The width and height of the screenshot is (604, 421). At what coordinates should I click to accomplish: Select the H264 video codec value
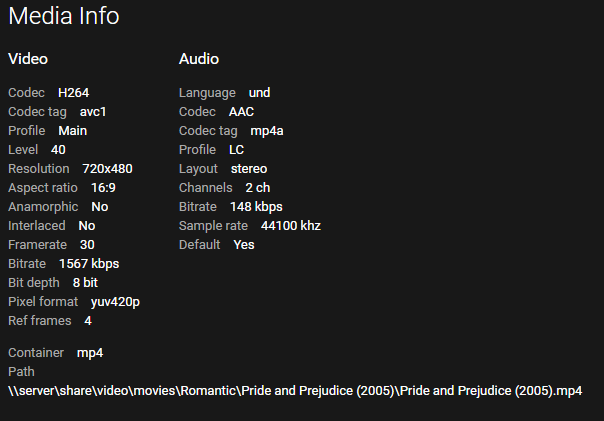(x=74, y=93)
